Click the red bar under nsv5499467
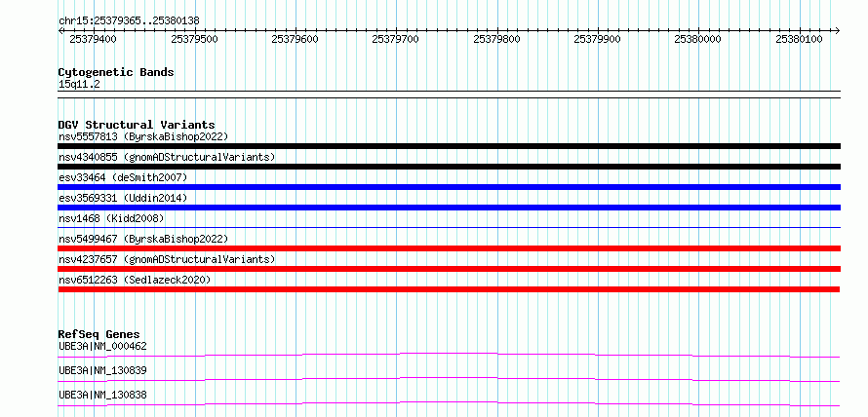Viewport: 868px width, 417px height. (x=449, y=248)
